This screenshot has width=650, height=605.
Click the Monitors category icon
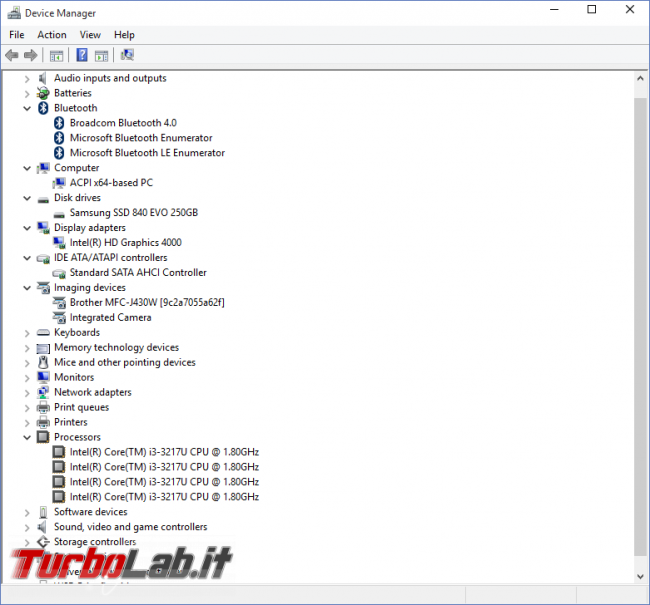pos(43,377)
